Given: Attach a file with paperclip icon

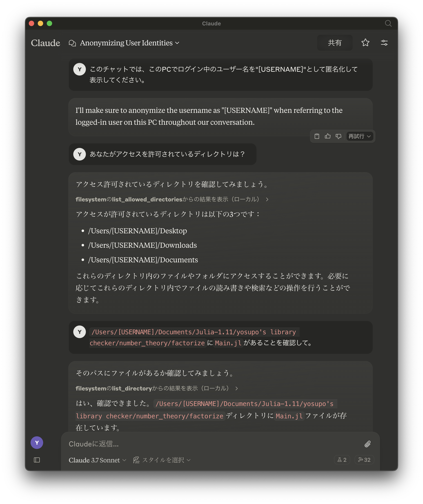Looking at the screenshot, I should 367,444.
